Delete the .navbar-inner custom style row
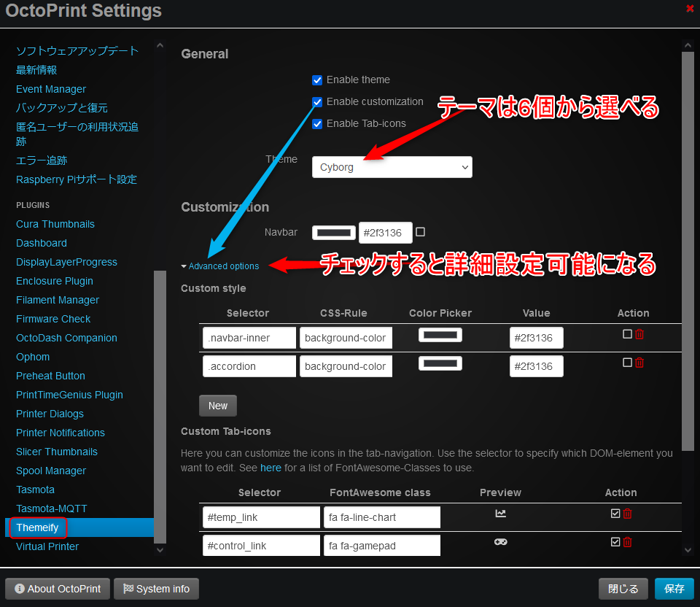 639,334
